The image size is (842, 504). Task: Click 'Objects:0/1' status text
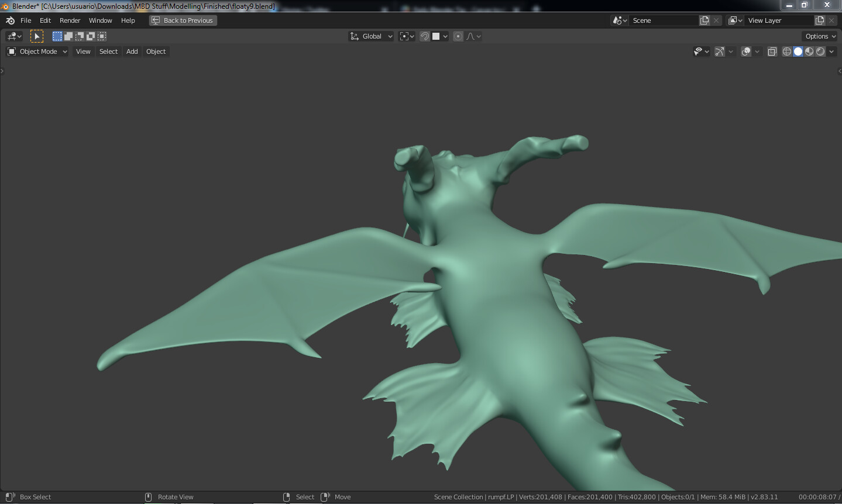(678, 497)
